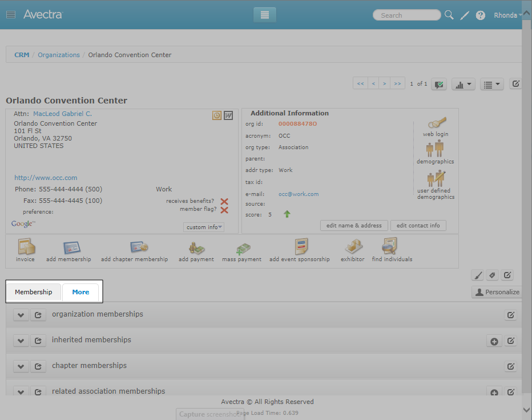The height and width of the screenshot is (420, 532).
Task: Click the Personalize button
Action: click(497, 292)
